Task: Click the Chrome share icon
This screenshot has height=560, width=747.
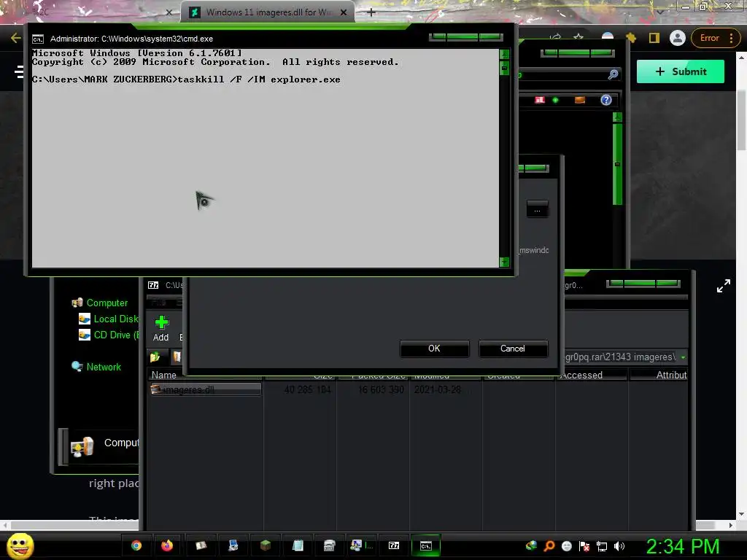Action: pyautogui.click(x=555, y=36)
